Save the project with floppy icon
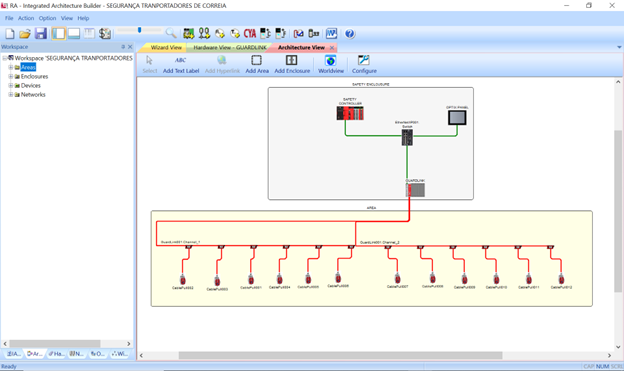624x371 pixels. tap(41, 34)
